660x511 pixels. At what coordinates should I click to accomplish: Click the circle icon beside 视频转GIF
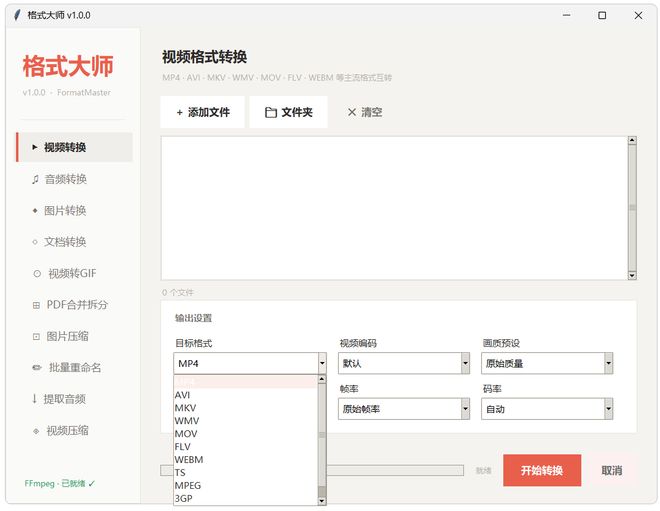pyautogui.click(x=37, y=274)
